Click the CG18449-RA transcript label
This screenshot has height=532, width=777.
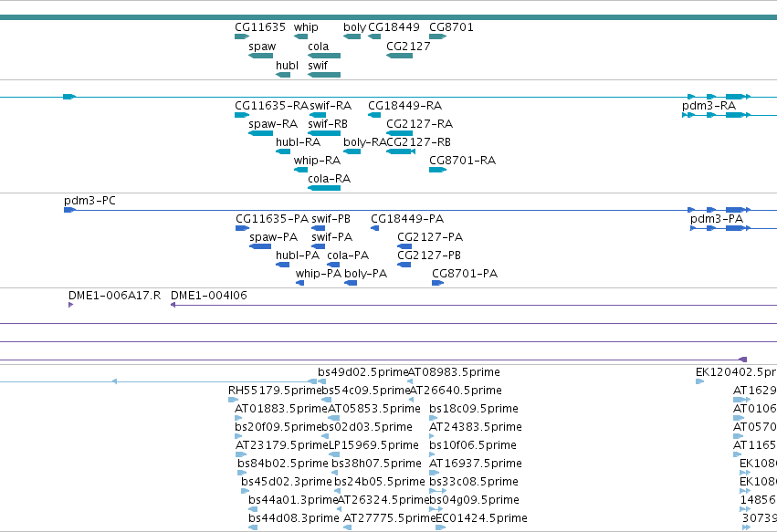coord(404,106)
